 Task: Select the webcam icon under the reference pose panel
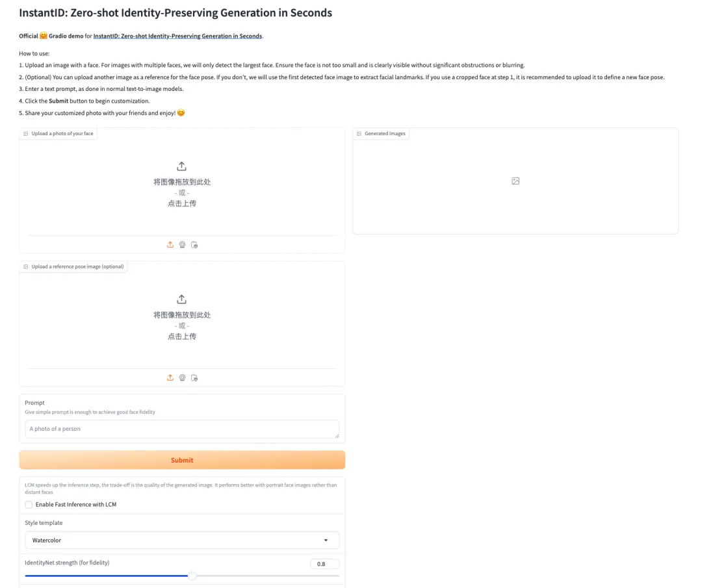pyautogui.click(x=182, y=377)
